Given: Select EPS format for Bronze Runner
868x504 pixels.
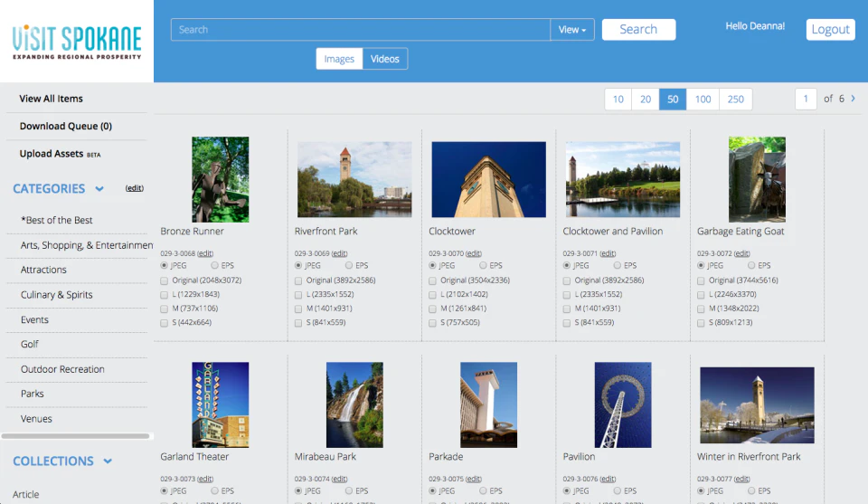Looking at the screenshot, I should 214,265.
